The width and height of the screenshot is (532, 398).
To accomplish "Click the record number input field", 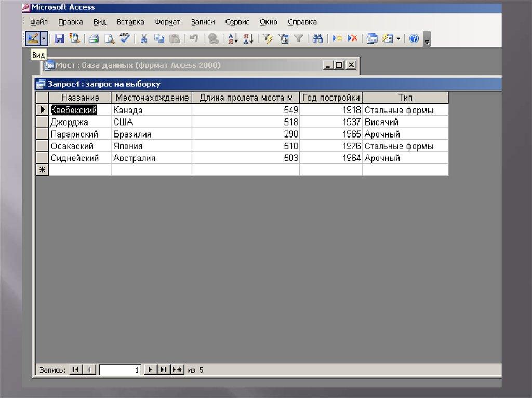I will tap(121, 370).
